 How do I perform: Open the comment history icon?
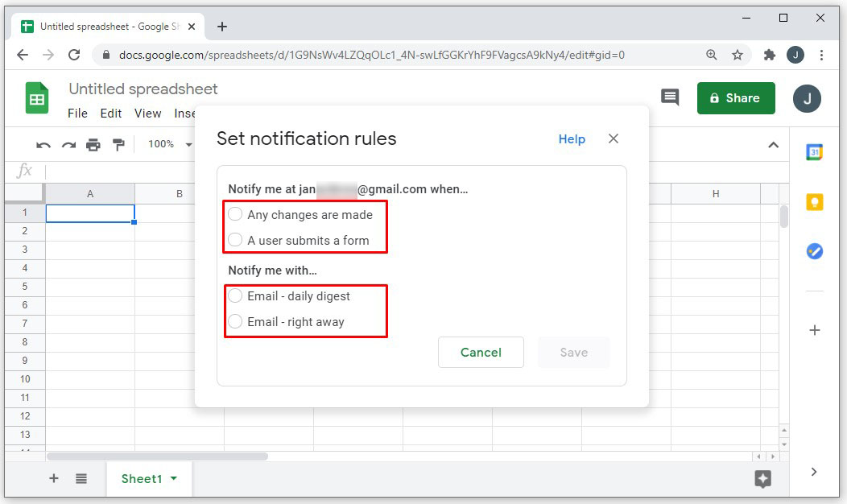click(670, 97)
